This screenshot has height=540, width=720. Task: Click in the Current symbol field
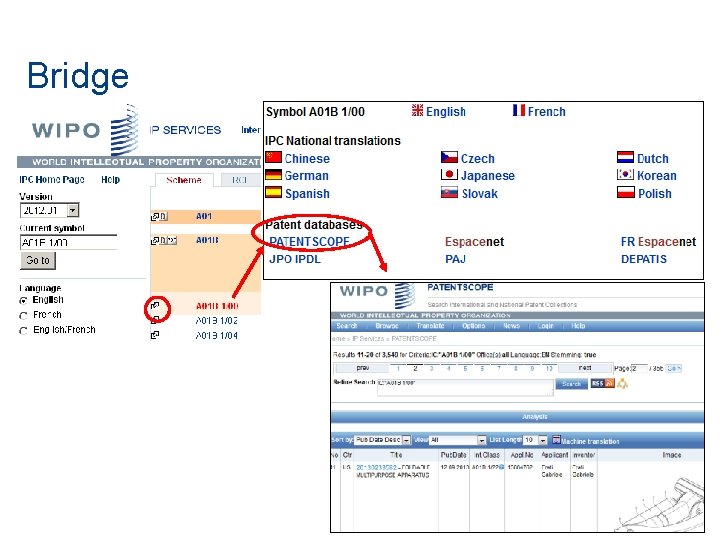pos(68,242)
